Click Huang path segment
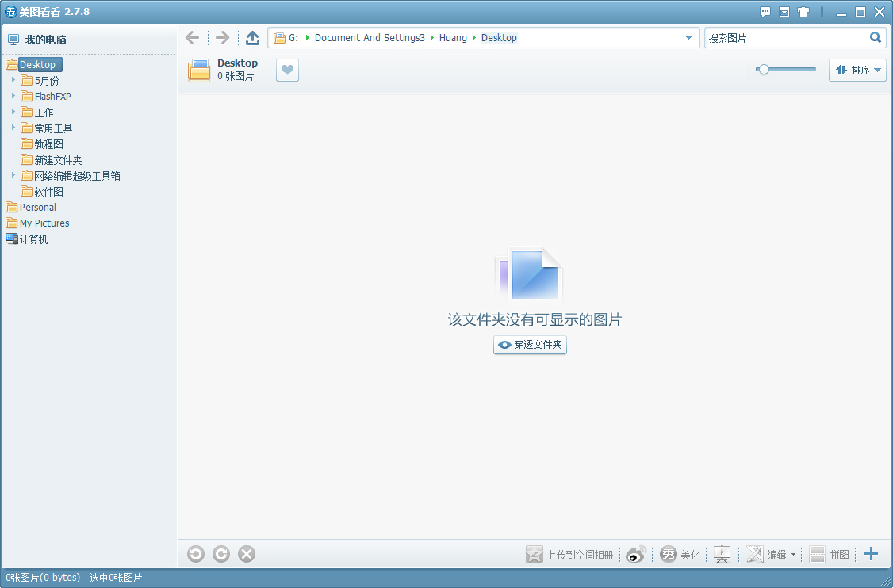This screenshot has height=588, width=893. pyautogui.click(x=453, y=37)
